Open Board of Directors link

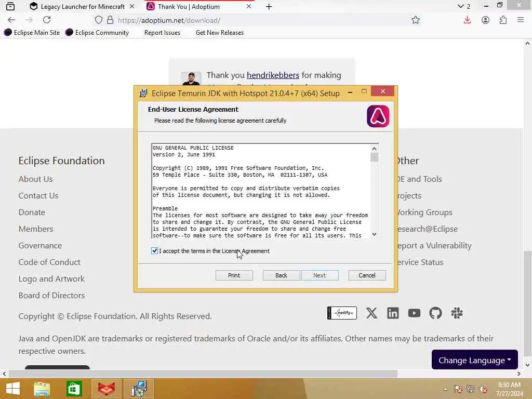pyautogui.click(x=51, y=295)
